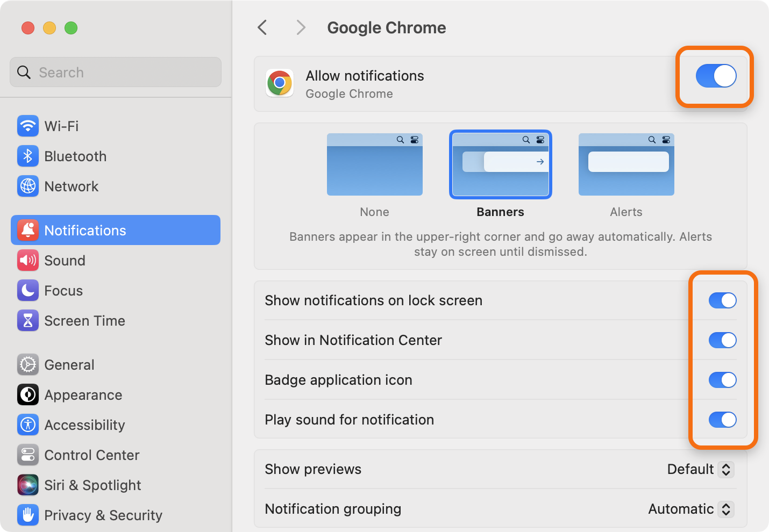Click the "Notification grouping" label text
769x532 pixels.
pyautogui.click(x=333, y=509)
